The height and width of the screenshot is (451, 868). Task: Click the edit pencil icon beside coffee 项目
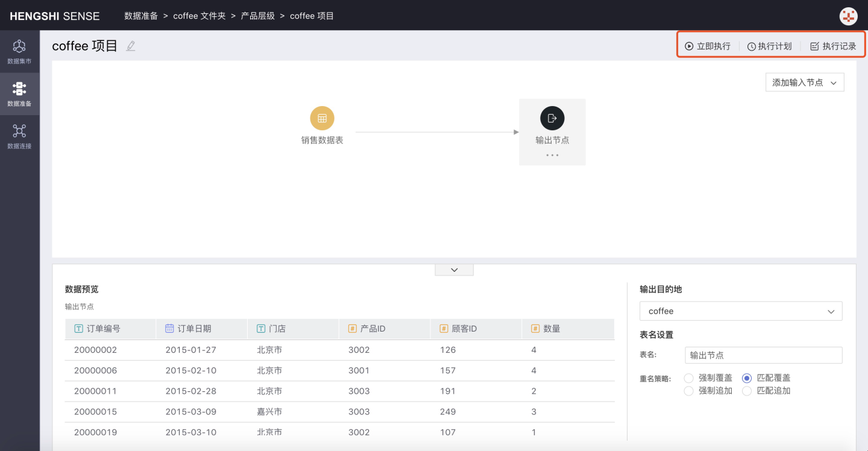(x=131, y=46)
